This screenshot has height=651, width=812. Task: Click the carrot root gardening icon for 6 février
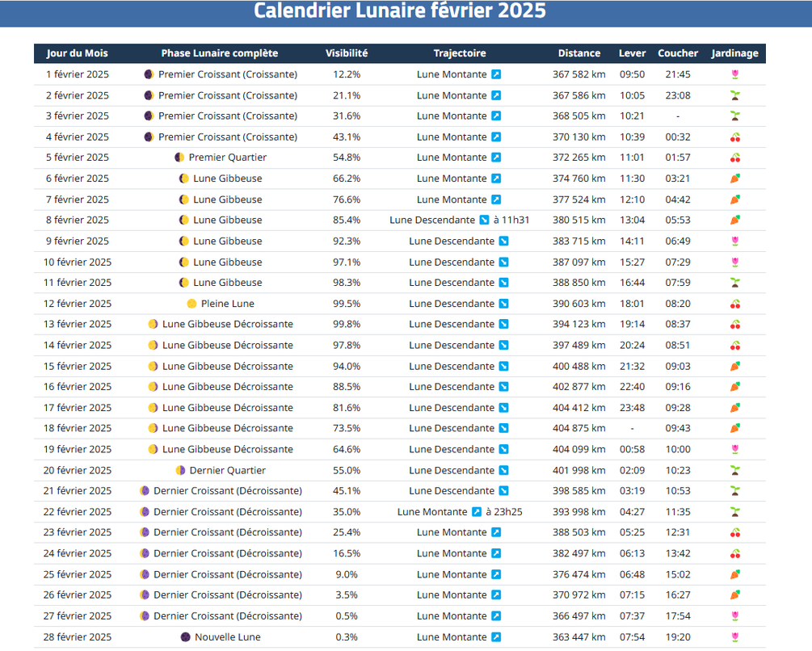(x=734, y=178)
